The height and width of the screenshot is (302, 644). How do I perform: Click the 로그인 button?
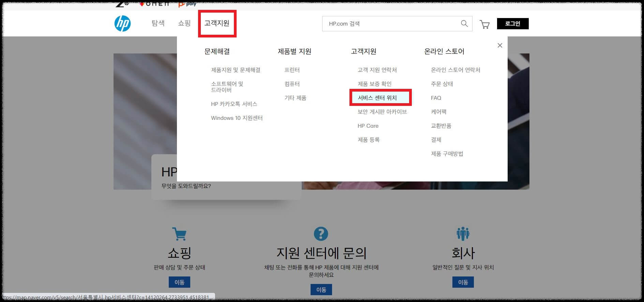point(512,23)
